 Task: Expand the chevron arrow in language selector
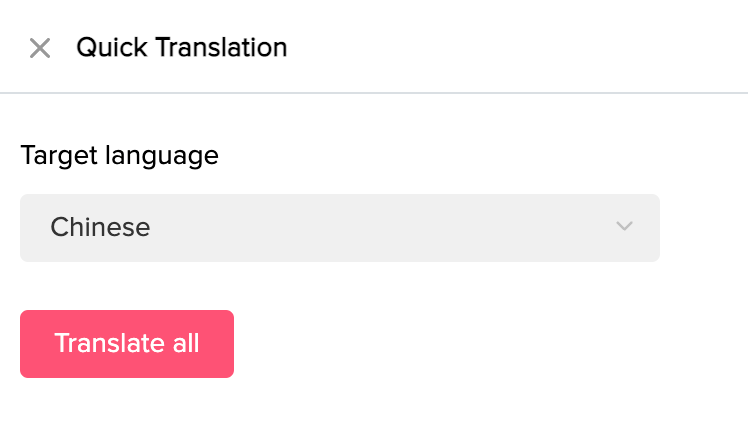point(625,227)
